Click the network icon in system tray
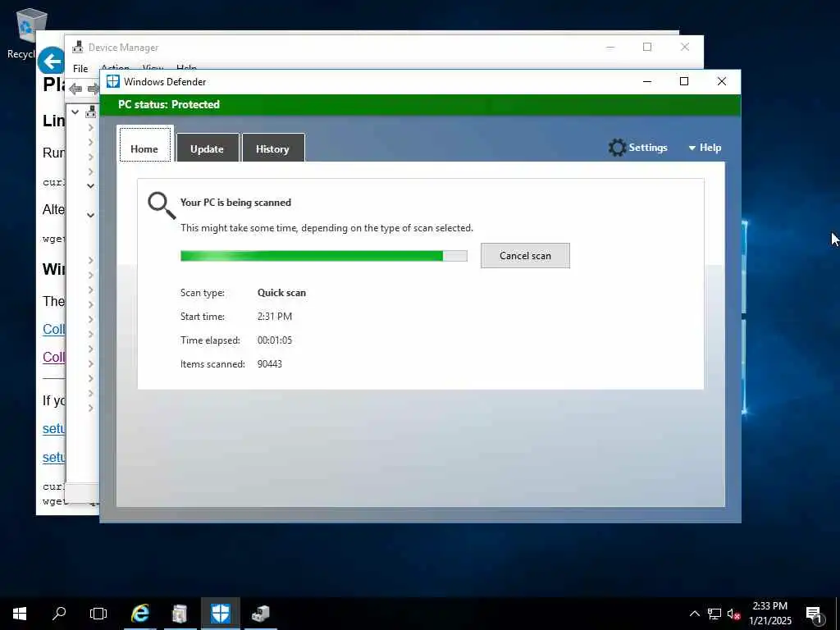Screen dimensions: 840x630 coord(714,614)
